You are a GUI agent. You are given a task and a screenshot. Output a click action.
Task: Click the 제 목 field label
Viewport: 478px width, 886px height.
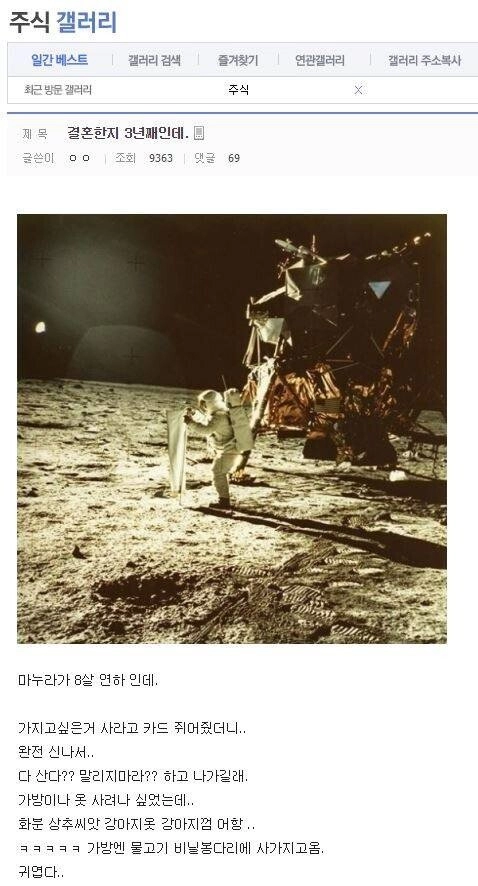coord(35,134)
